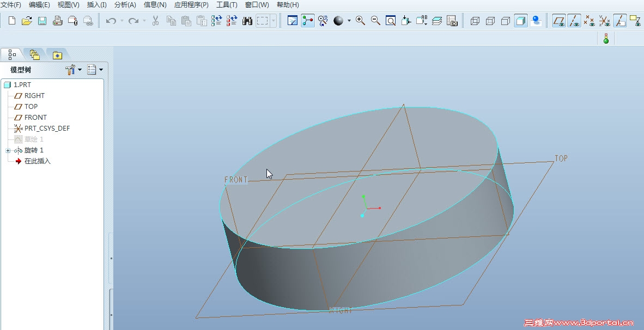The image size is (644, 330).
Task: Toggle datum points display
Action: click(x=590, y=21)
